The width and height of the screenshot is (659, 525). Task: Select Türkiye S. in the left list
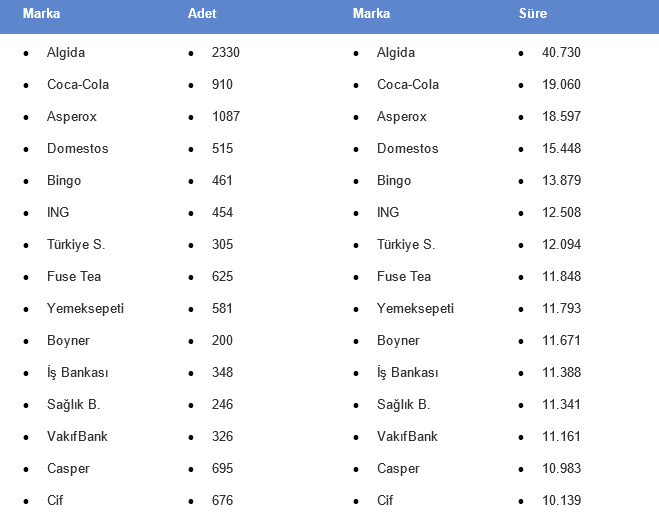76,244
